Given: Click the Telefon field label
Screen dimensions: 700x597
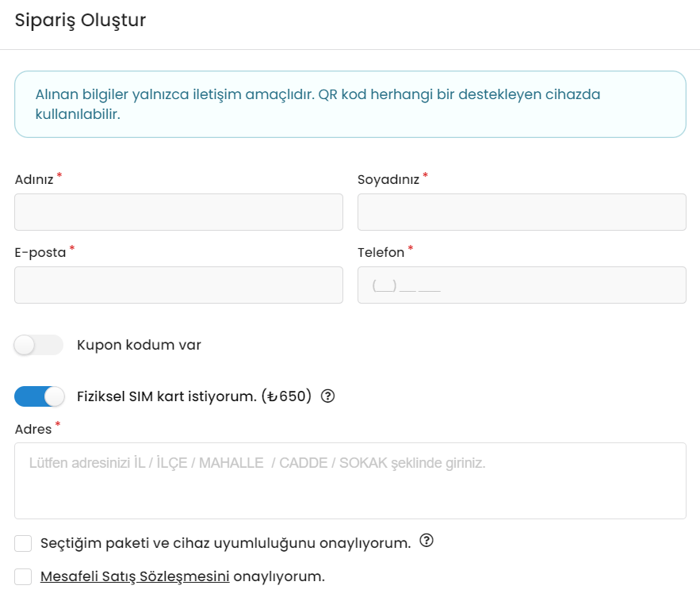Looking at the screenshot, I should (x=381, y=252).
